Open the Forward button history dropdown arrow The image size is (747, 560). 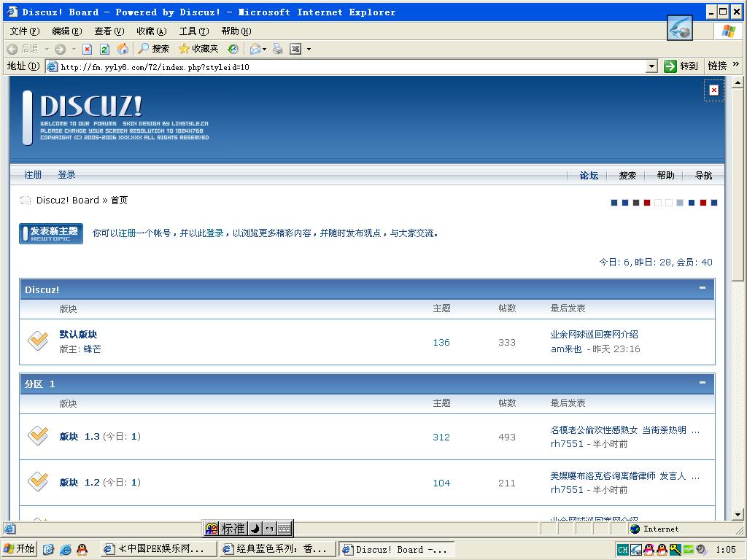tap(74, 49)
